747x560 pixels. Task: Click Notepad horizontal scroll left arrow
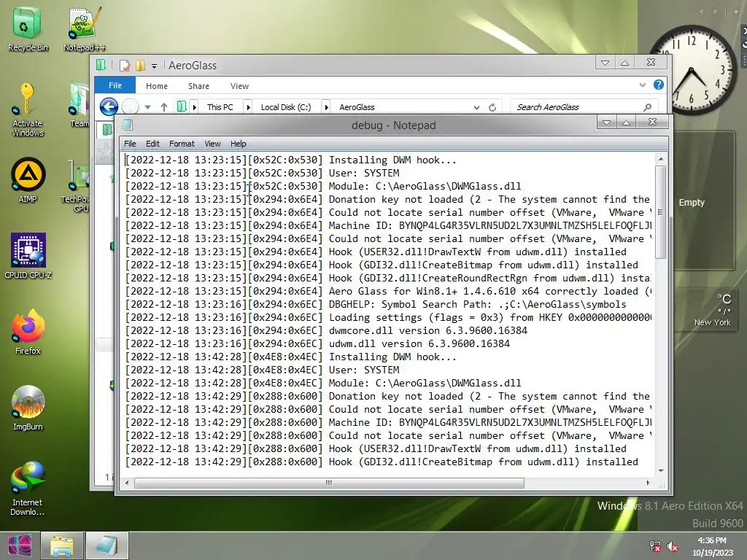click(127, 483)
